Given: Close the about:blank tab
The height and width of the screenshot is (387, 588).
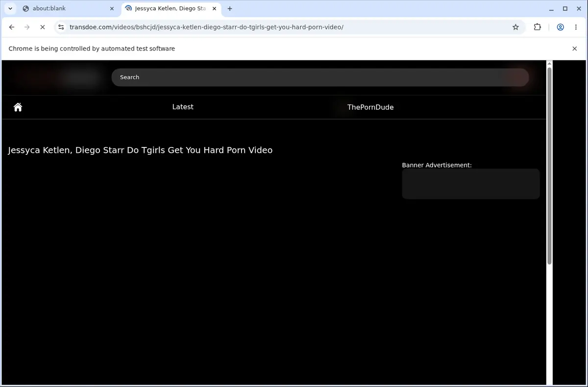Looking at the screenshot, I should [x=112, y=8].
